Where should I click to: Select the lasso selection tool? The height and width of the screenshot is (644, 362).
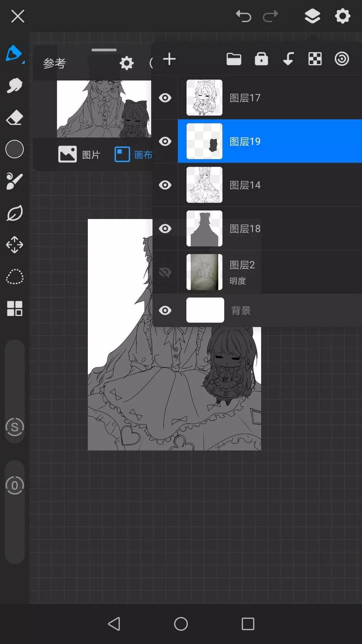click(14, 277)
